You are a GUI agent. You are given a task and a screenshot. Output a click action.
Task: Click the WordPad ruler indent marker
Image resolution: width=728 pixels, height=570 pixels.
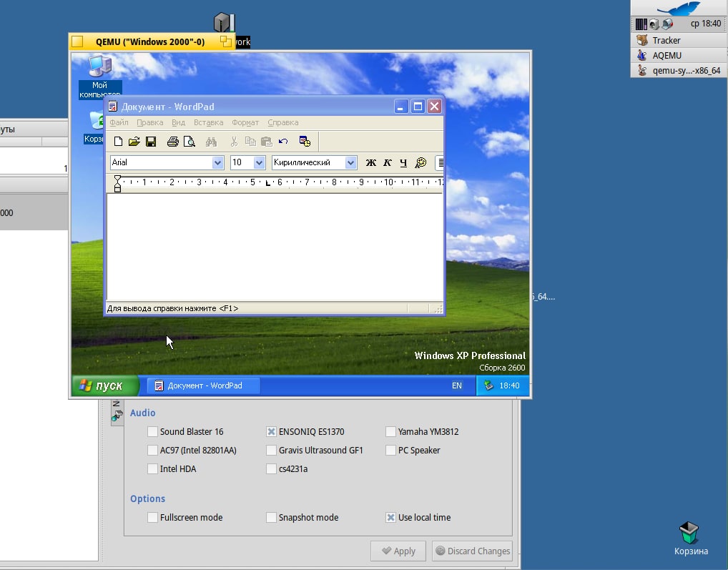(117, 183)
